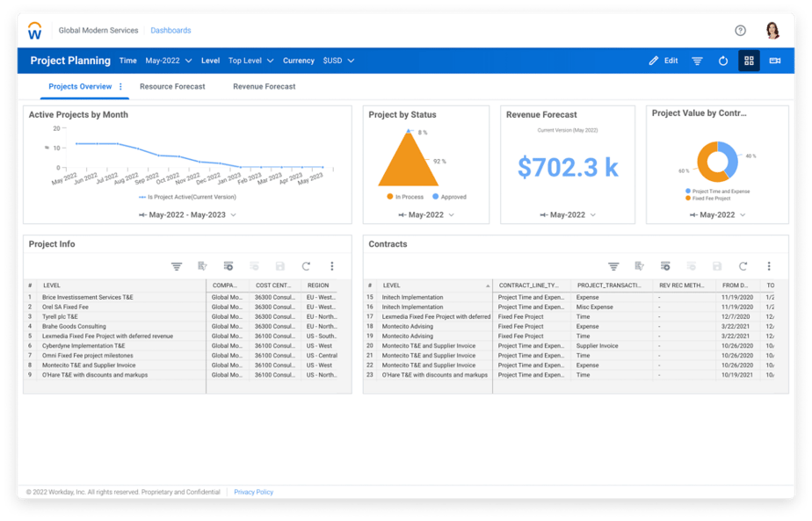Viewport: 812px width, 521px height.
Task: Open the Dashboards link
Action: [x=170, y=30]
